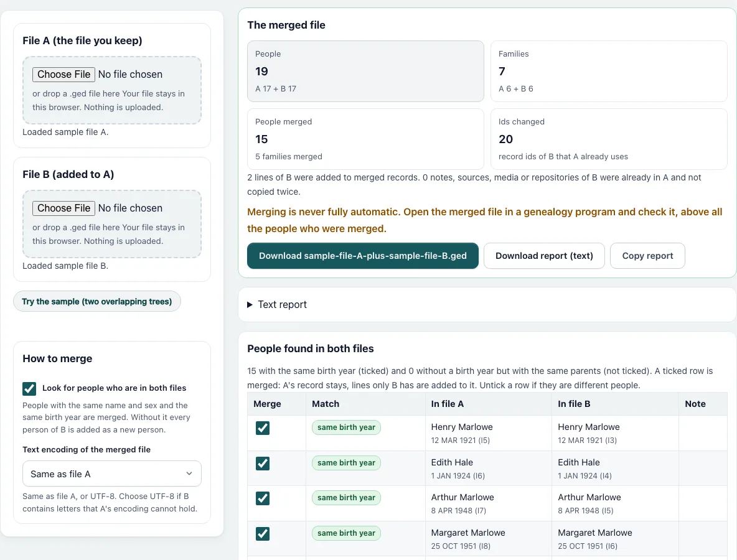The width and height of the screenshot is (737, 560).
Task: Untick merge for Henry Marlowe
Action: 263,428
